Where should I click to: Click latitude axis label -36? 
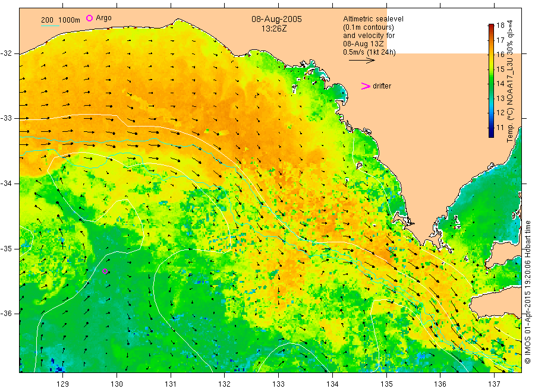tap(6, 313)
